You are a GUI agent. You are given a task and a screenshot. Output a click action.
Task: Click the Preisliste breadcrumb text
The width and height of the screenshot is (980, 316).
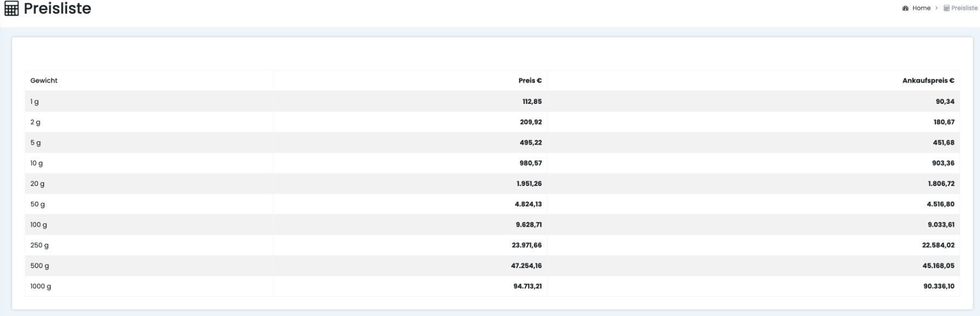pyautogui.click(x=964, y=8)
